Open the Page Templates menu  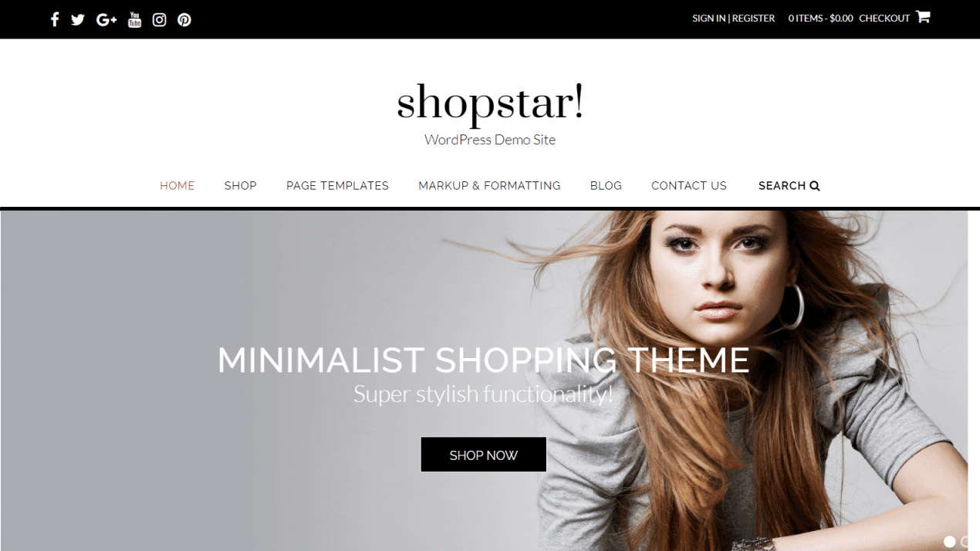(337, 185)
